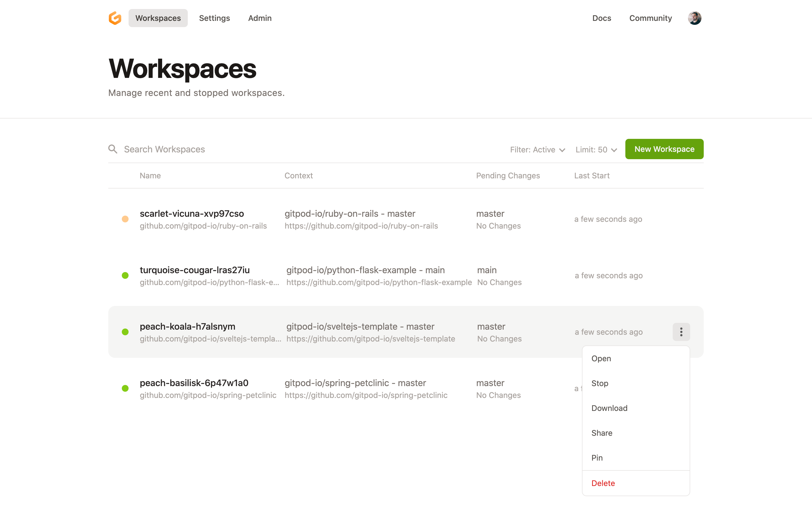
Task: Click 'main' branch in turquoise-cougar row
Action: [x=487, y=270]
